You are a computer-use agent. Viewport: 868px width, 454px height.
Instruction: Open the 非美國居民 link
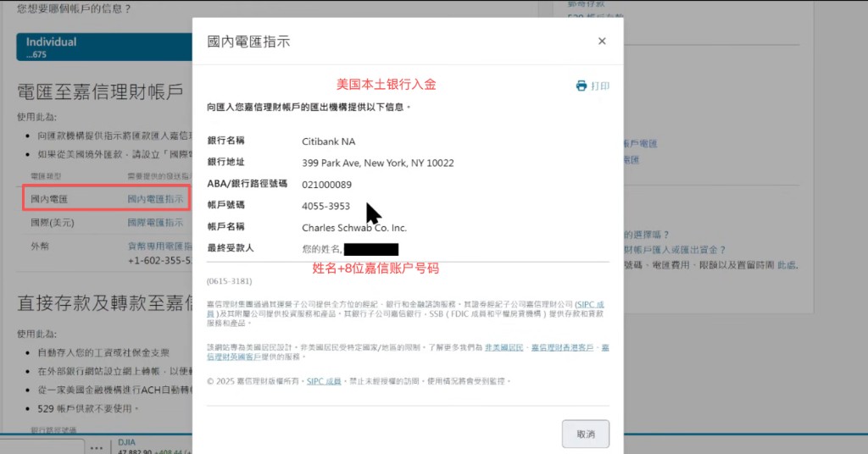[x=504, y=347]
